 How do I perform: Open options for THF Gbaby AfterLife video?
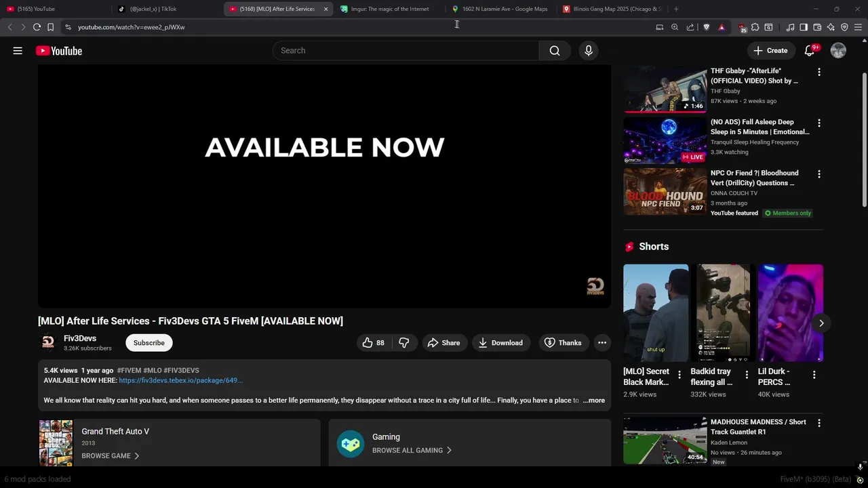pos(819,72)
